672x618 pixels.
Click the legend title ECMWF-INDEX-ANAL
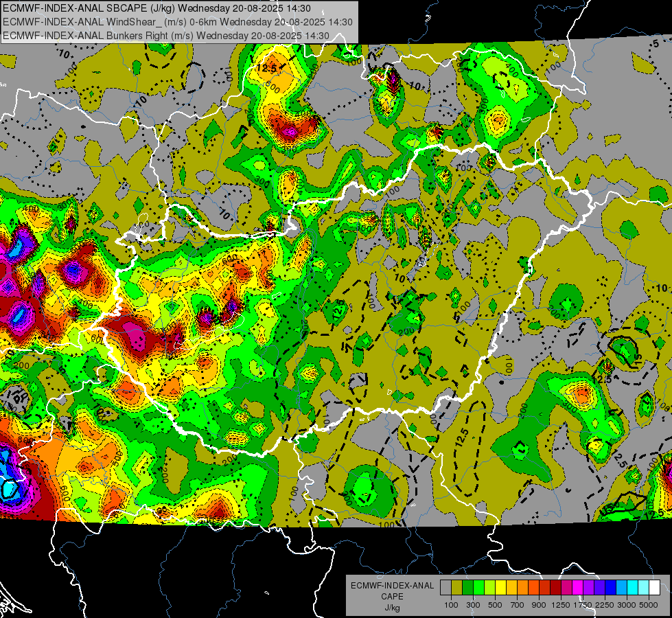click(x=393, y=586)
